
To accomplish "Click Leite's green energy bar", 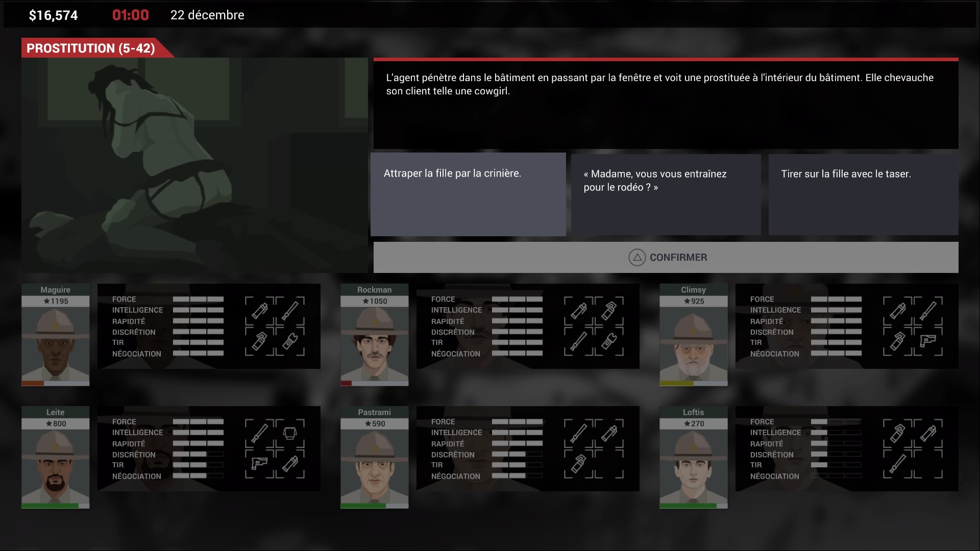I will (50, 506).
